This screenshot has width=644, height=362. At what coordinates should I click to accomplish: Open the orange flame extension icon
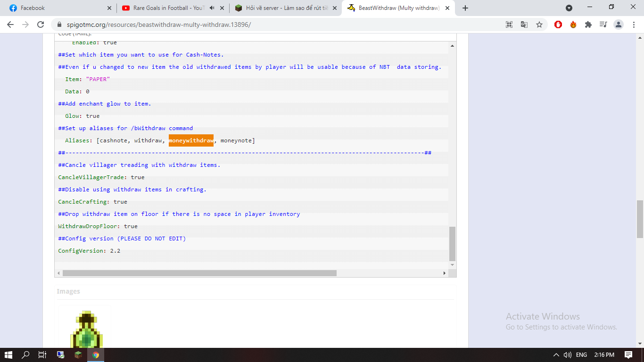pos(573,25)
